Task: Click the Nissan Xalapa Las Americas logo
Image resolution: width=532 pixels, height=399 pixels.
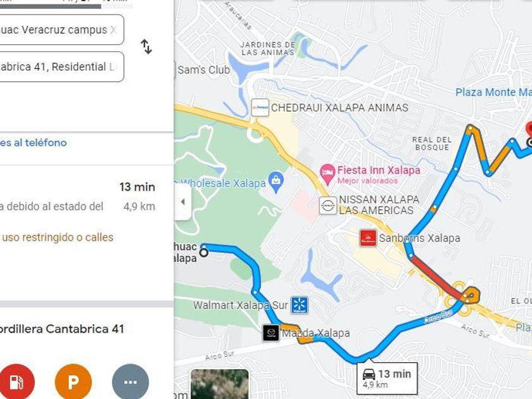Action: click(x=328, y=205)
